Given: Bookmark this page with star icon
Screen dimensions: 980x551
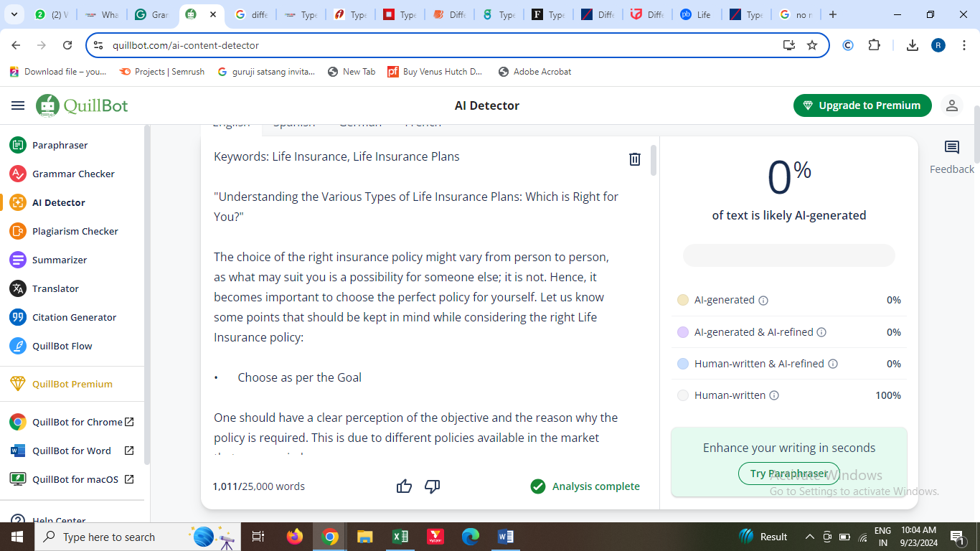Looking at the screenshot, I should 812,45.
